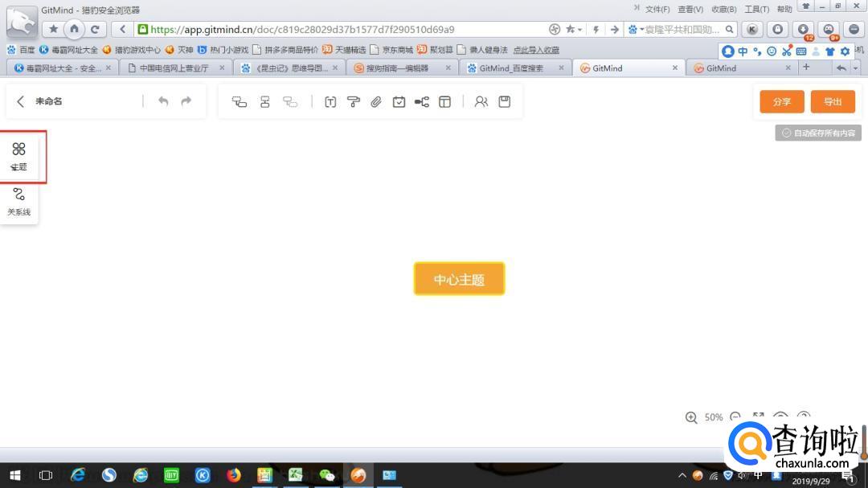This screenshot has height=488, width=868.
Task: Open the collaborators people icon
Action: click(x=481, y=102)
